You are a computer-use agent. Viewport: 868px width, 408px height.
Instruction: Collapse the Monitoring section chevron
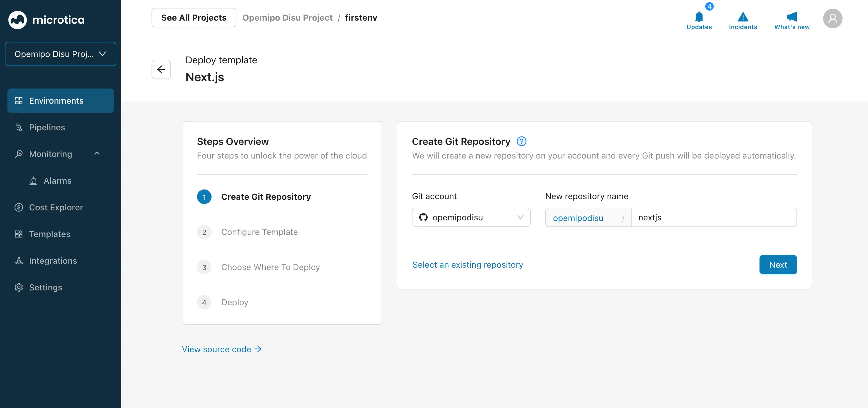(97, 154)
